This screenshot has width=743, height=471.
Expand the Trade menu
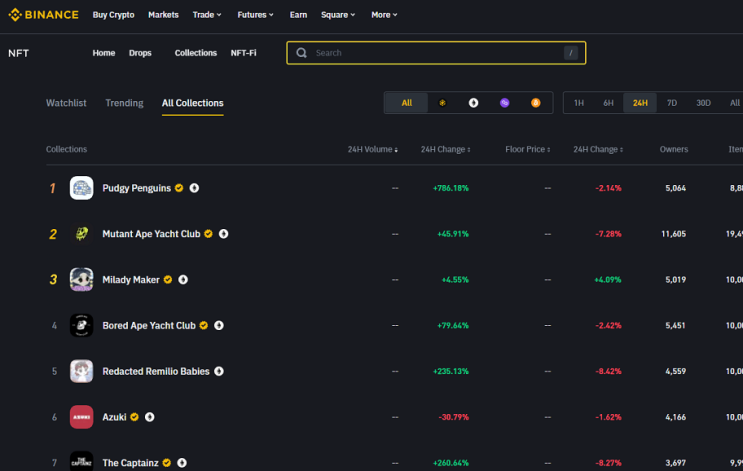[207, 15]
